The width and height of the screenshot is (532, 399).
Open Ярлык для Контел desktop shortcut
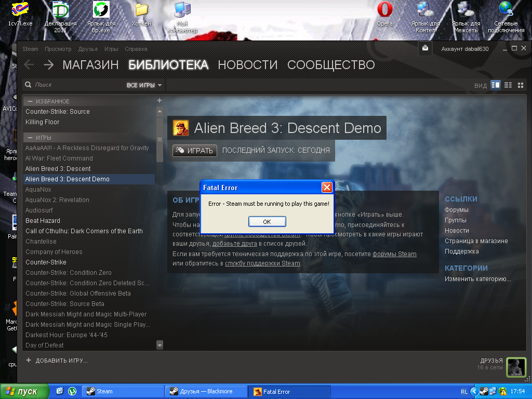point(425,17)
